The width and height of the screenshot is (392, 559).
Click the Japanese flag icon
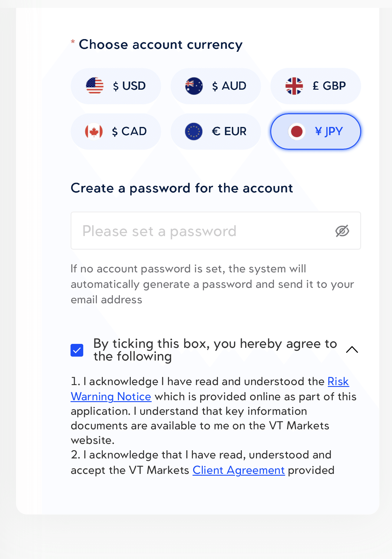tap(296, 131)
